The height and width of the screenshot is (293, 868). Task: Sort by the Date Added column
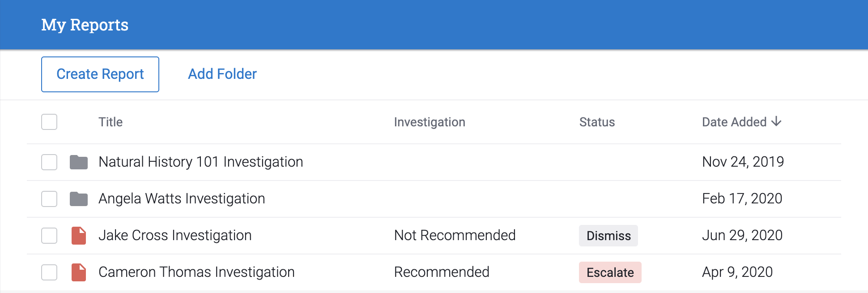click(734, 122)
